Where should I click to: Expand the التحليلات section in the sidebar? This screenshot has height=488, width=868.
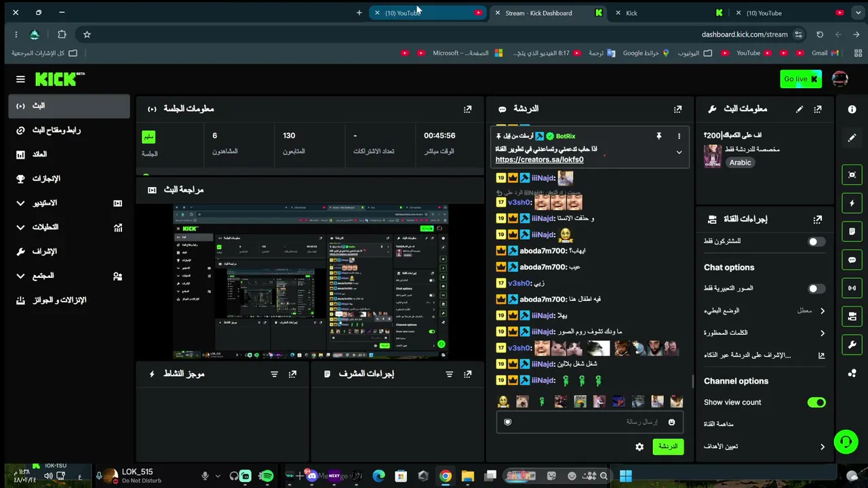click(x=68, y=228)
